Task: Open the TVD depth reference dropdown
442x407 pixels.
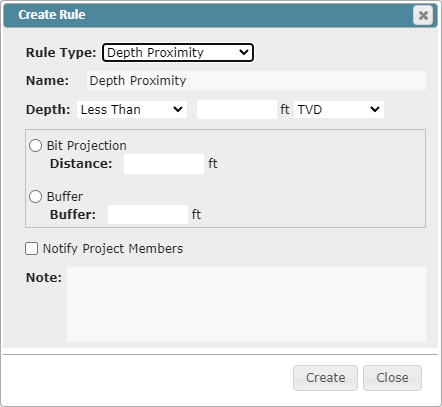Action: (x=339, y=109)
